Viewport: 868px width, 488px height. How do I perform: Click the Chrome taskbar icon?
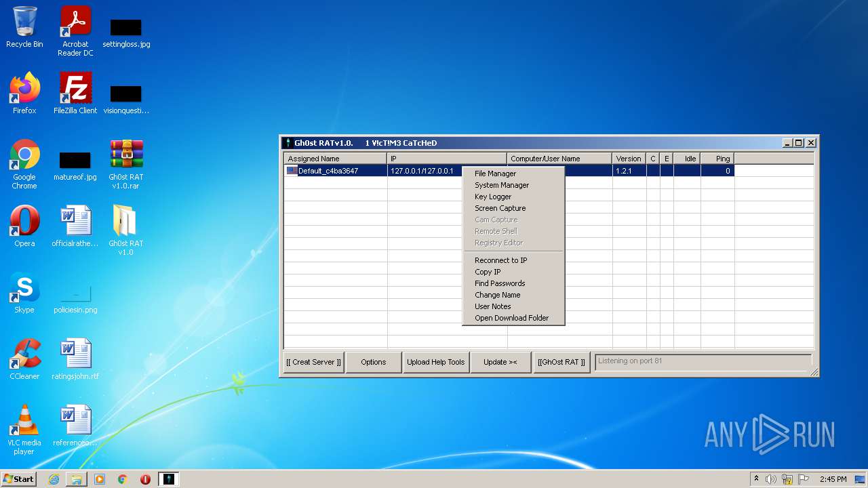[x=123, y=479]
